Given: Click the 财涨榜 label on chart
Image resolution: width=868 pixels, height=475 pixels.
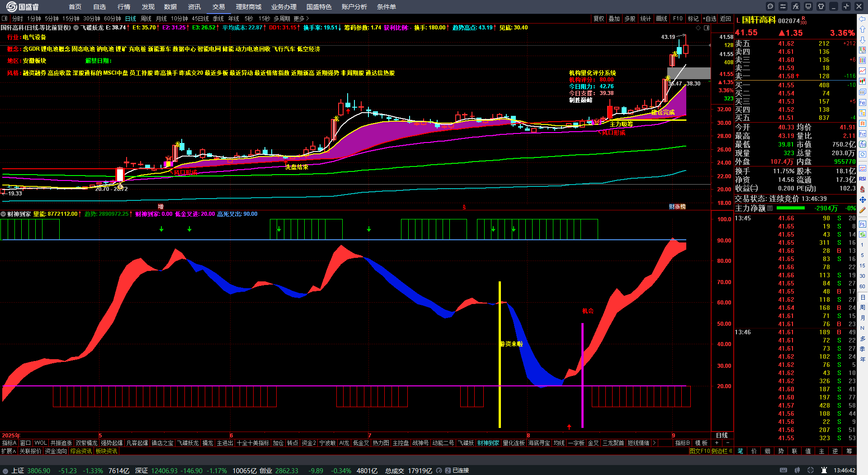Looking at the screenshot, I should pyautogui.click(x=677, y=206).
